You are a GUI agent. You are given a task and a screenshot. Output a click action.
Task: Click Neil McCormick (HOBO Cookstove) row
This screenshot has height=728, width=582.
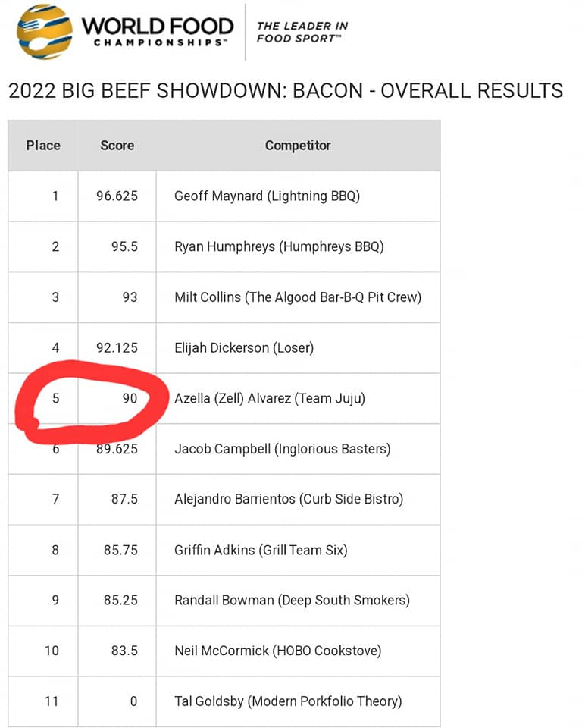coord(224,651)
